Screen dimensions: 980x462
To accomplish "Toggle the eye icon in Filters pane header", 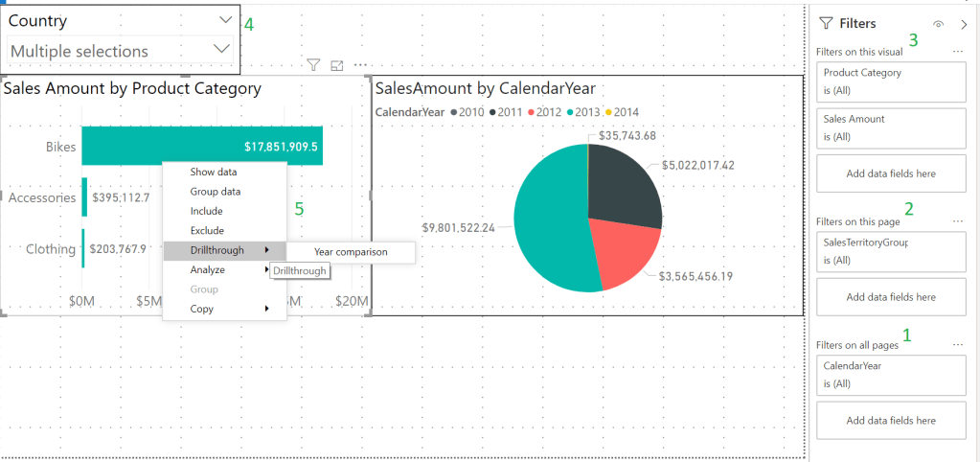I will 938,24.
